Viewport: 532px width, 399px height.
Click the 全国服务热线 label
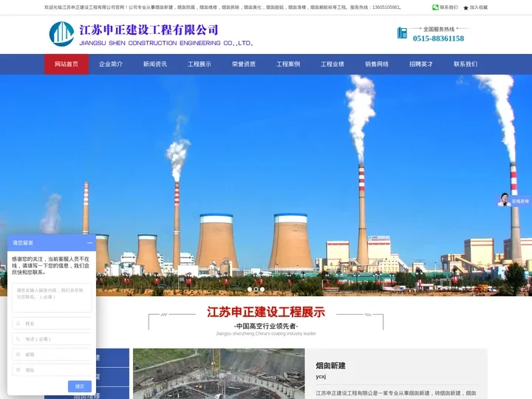click(x=439, y=29)
